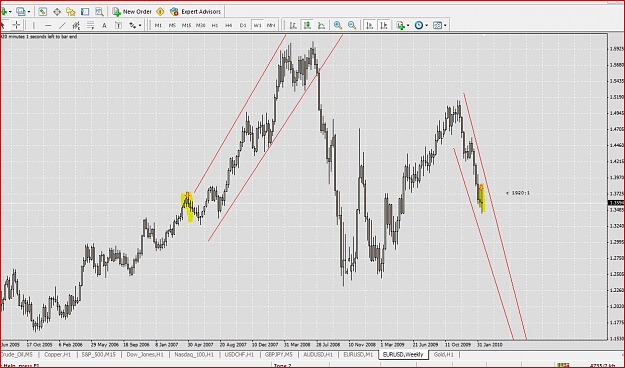625x368 pixels.
Task: Open the Profiles icon
Action: [20, 12]
